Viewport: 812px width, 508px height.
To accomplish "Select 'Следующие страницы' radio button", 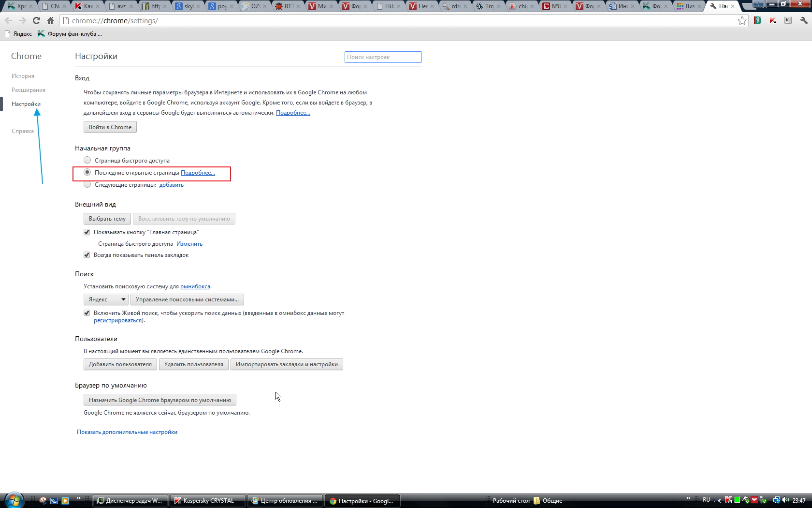I will (x=87, y=184).
